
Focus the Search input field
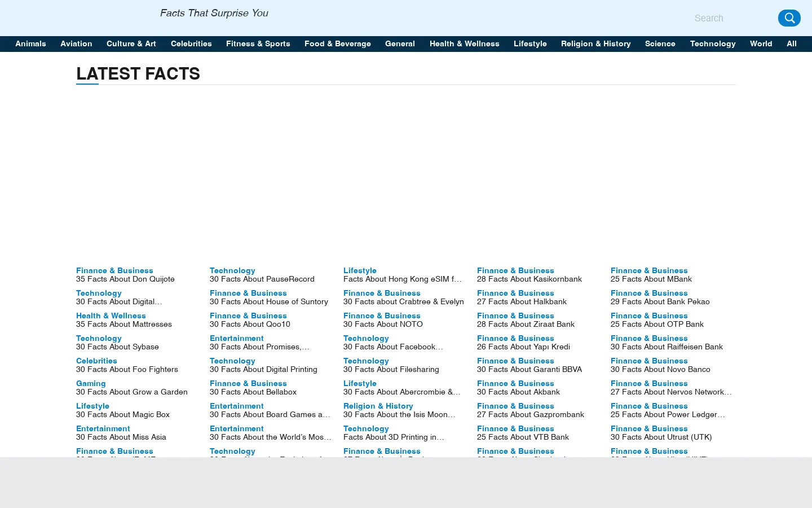pyautogui.click(x=733, y=18)
